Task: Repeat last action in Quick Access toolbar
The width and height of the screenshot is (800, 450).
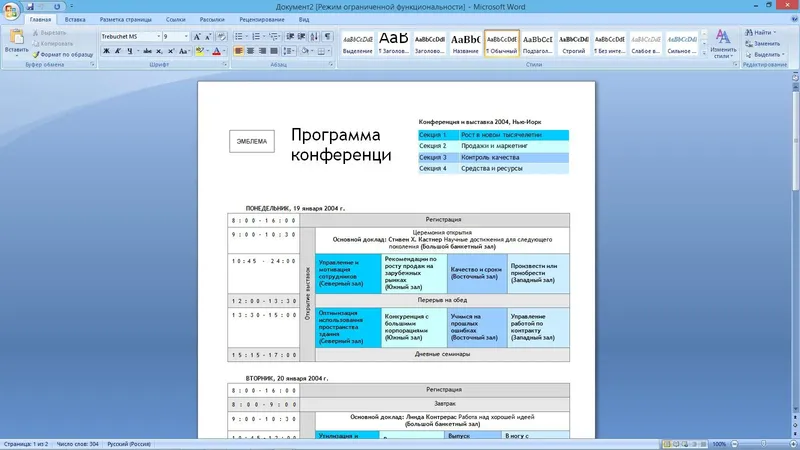Action: [57, 7]
